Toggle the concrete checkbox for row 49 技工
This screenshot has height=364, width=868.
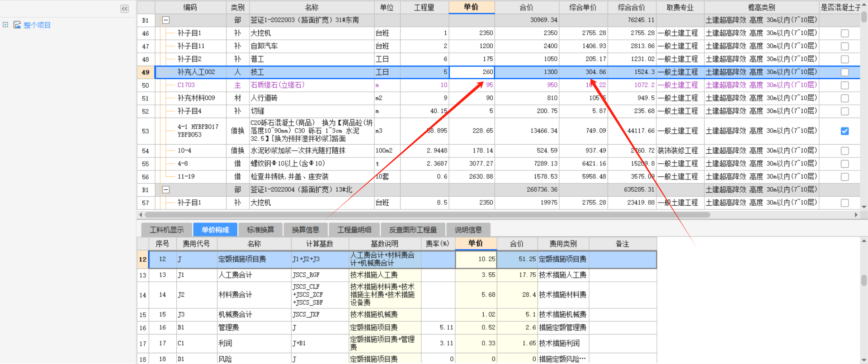click(x=844, y=72)
